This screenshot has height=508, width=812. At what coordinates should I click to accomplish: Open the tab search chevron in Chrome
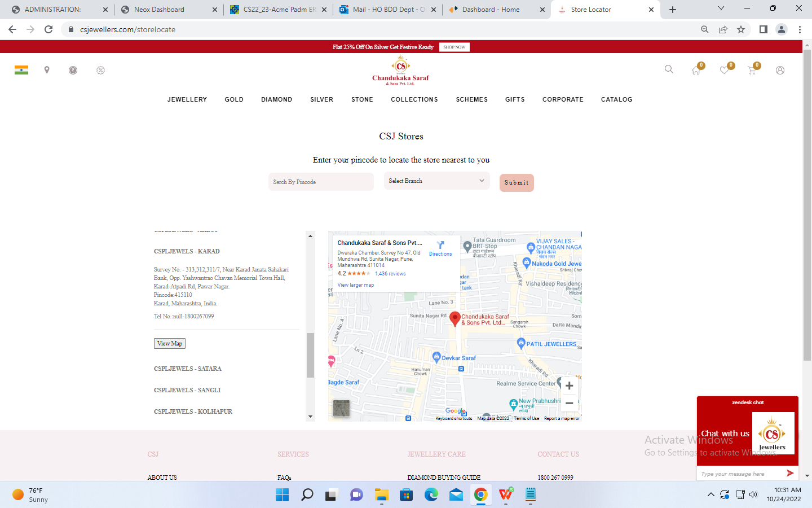pos(721,8)
